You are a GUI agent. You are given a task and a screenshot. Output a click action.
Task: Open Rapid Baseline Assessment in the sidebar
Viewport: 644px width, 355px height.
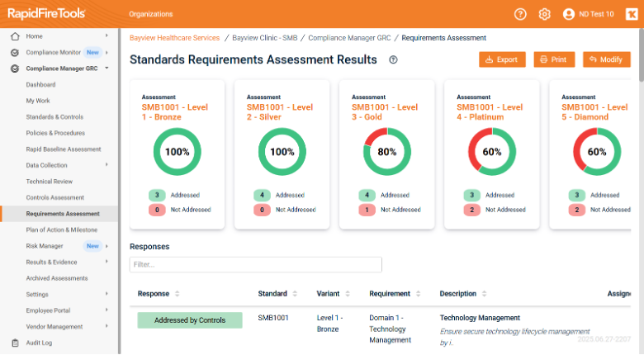click(64, 149)
